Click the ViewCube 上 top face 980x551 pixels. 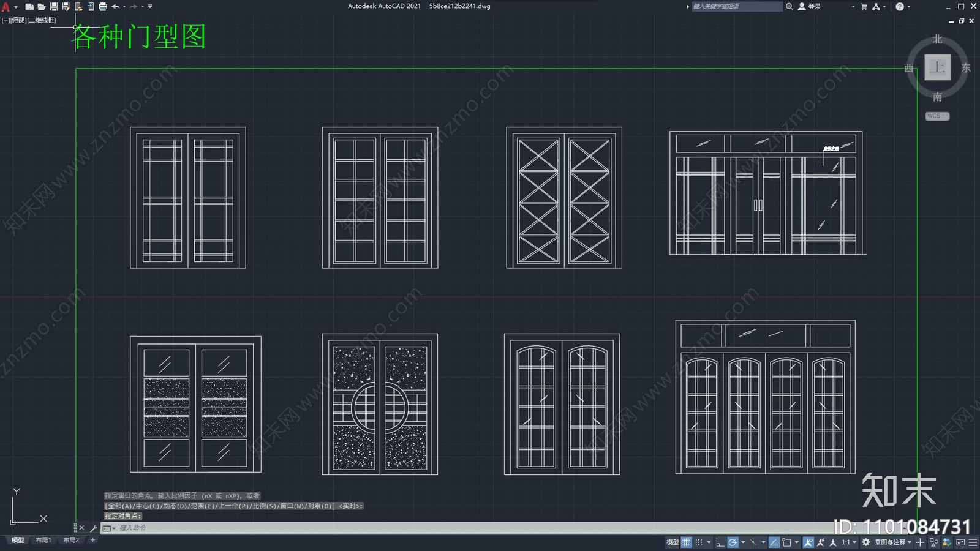[x=937, y=67]
